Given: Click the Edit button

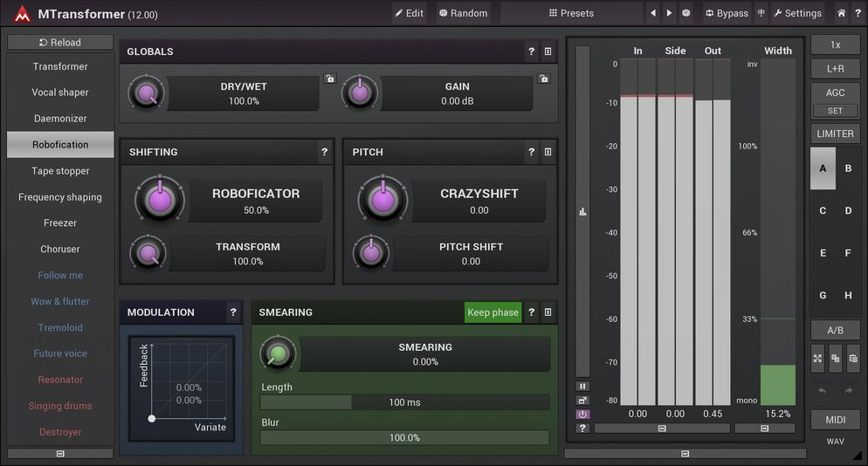Looking at the screenshot, I should coord(409,13).
